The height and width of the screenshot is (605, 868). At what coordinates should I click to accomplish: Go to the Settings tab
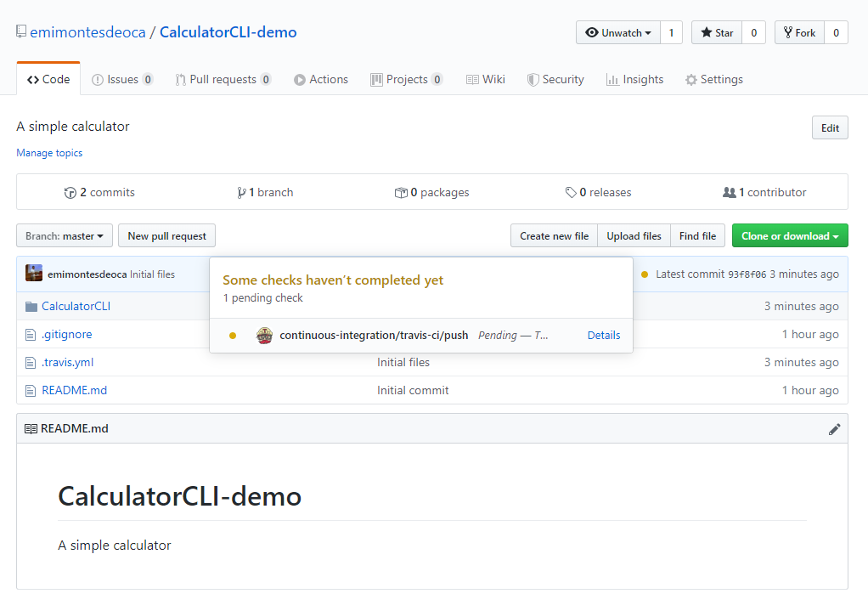tap(713, 79)
